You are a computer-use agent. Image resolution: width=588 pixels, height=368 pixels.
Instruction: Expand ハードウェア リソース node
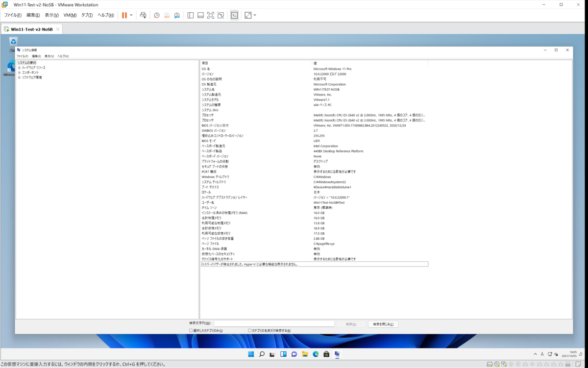[x=20, y=68]
